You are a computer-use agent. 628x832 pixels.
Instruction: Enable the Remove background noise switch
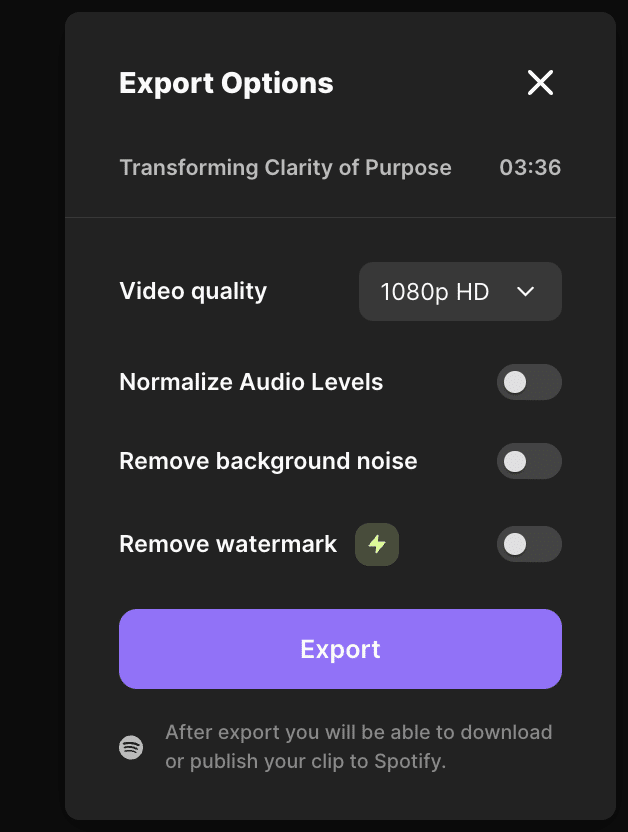(x=529, y=461)
